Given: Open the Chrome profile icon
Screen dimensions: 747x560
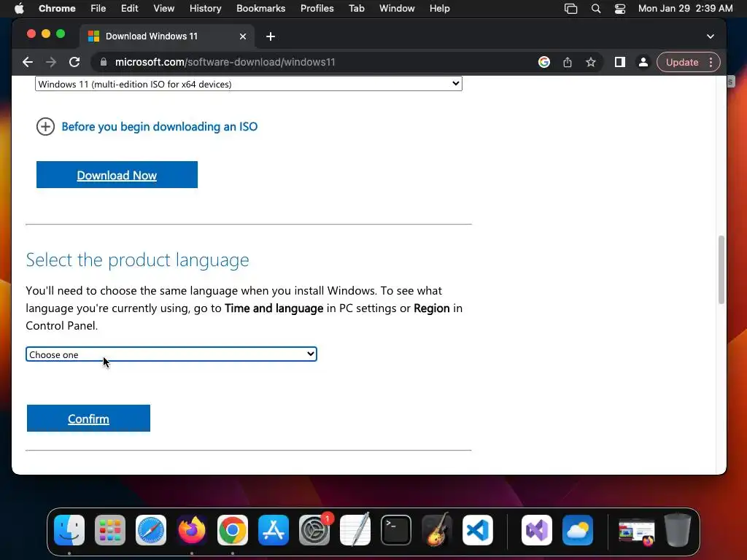Looking at the screenshot, I should [643, 62].
